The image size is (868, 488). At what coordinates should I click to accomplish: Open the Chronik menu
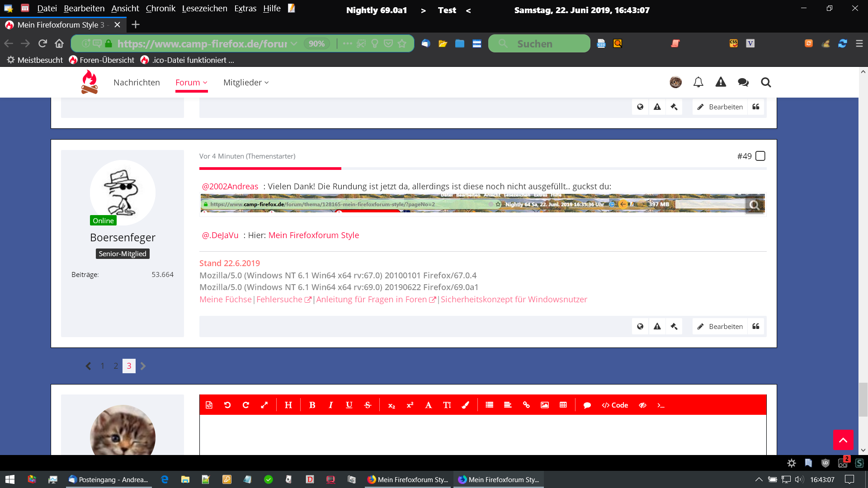point(160,8)
